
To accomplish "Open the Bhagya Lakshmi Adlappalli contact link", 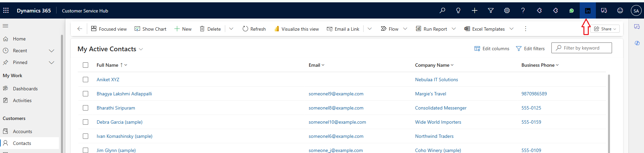I will [124, 94].
